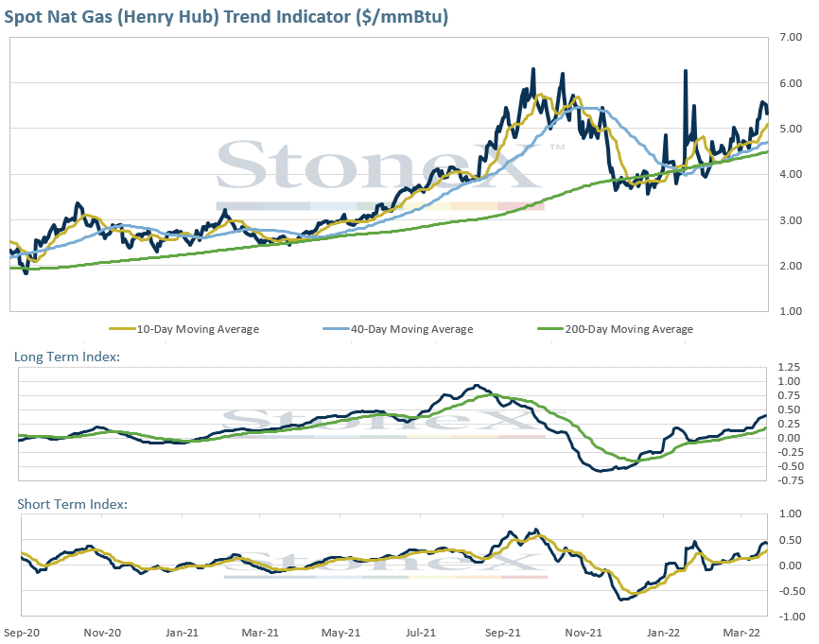Select the 200-Day Moving Average legend entry

click(616, 329)
